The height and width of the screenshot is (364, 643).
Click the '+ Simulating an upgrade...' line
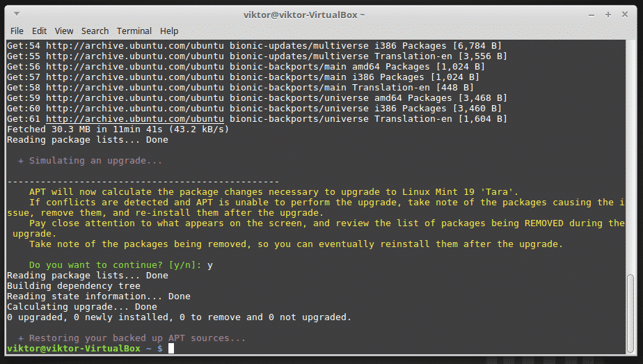point(90,161)
